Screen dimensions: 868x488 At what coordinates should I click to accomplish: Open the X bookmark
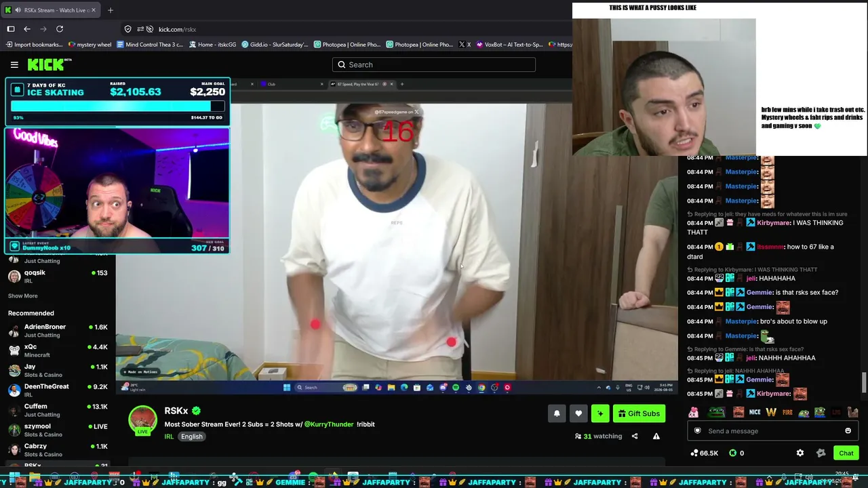pos(465,45)
